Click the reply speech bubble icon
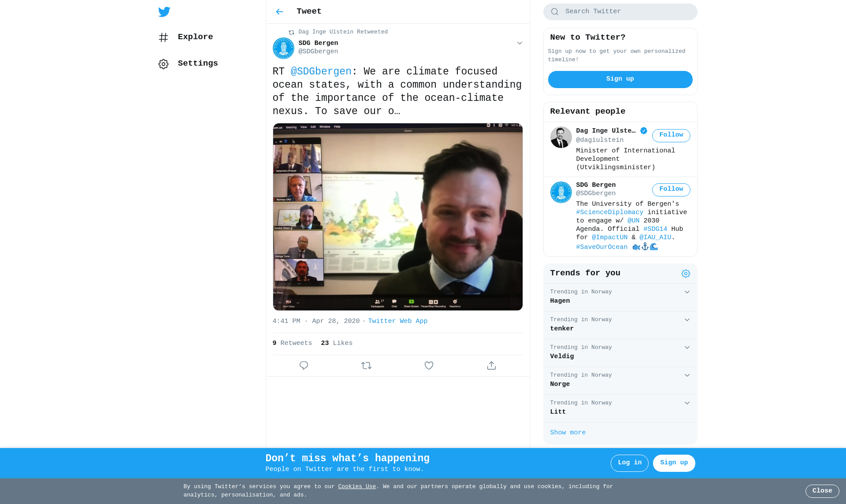This screenshot has height=504, width=846. pos(304,366)
